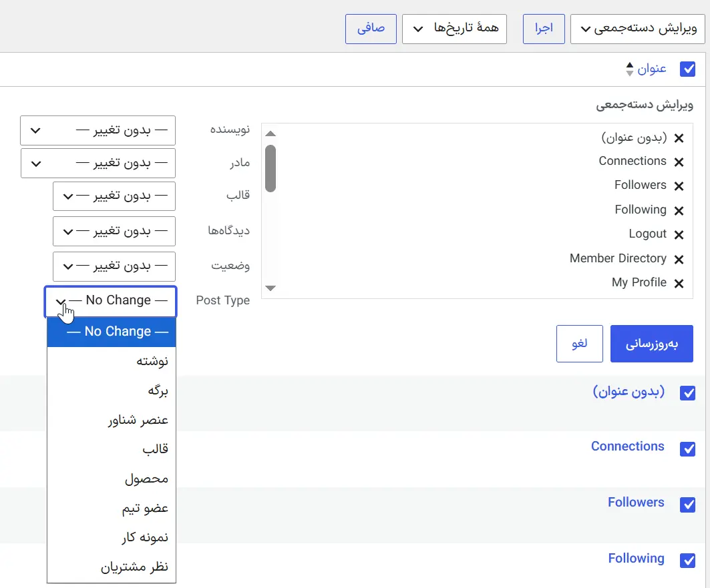Click the عنوان column header link
This screenshot has height=588, width=710.
(x=652, y=69)
